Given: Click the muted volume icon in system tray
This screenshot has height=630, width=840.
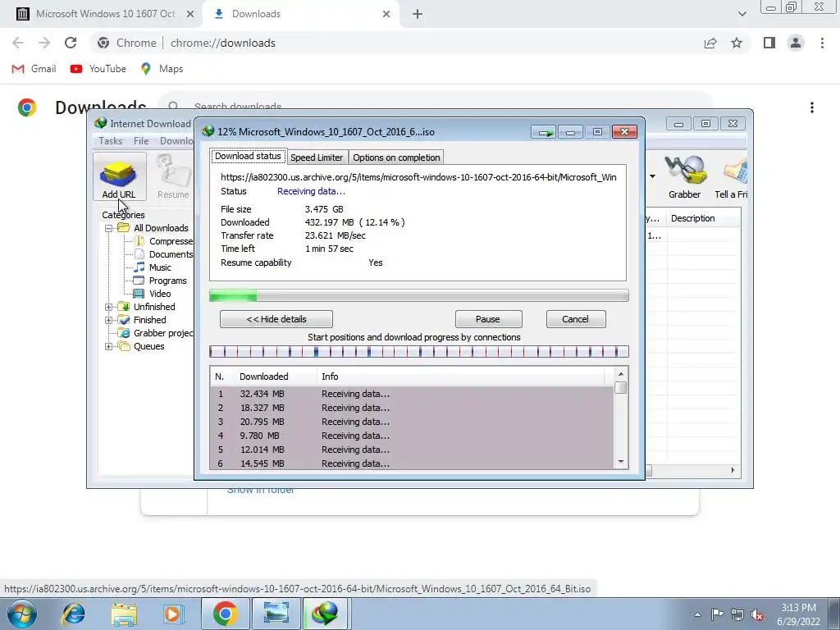Looking at the screenshot, I should click(x=757, y=614).
